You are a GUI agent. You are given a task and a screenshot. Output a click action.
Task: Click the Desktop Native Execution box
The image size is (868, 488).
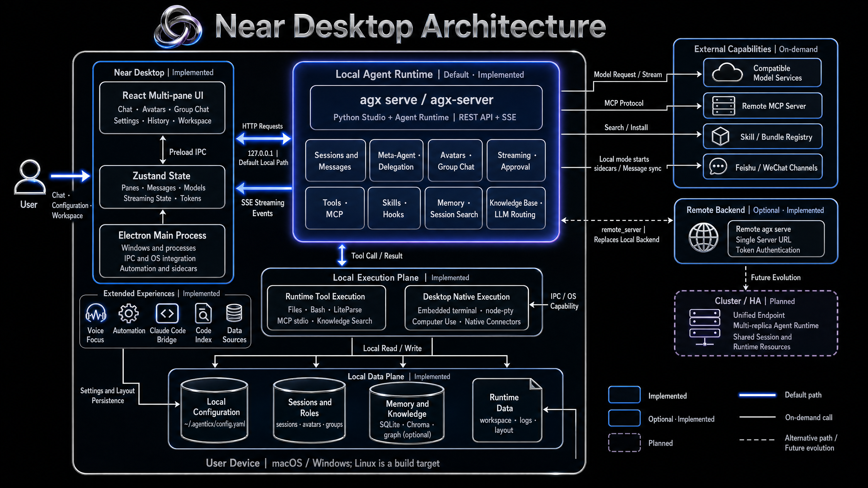(x=467, y=308)
